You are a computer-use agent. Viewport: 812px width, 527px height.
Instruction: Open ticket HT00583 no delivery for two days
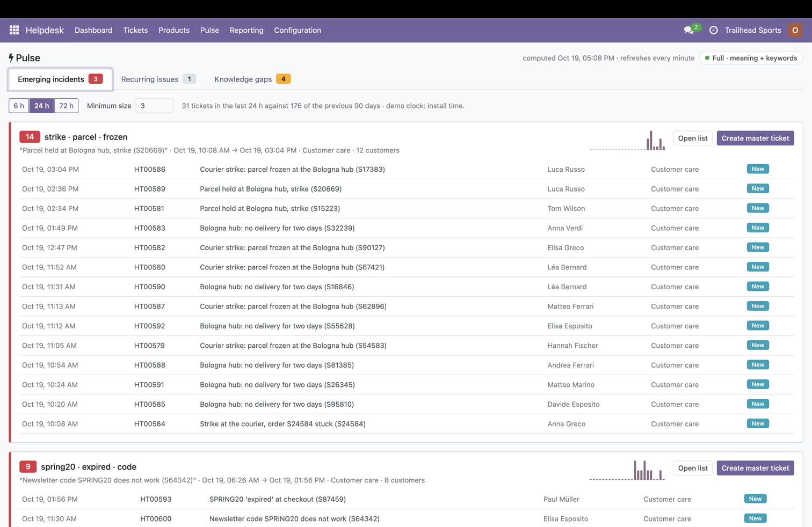click(407, 228)
